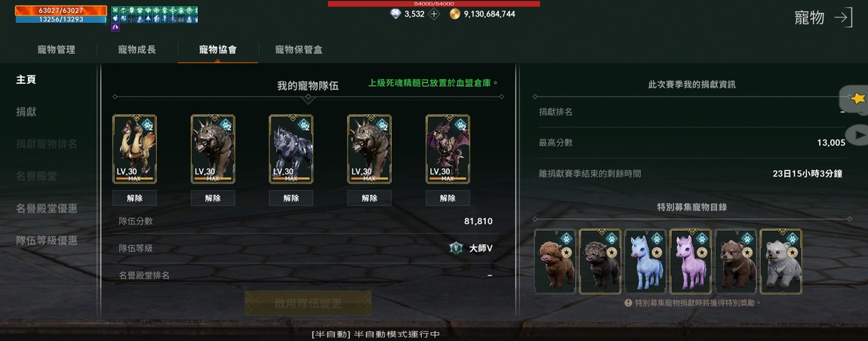The width and height of the screenshot is (868, 341).
Task: Click the purple buff icon under status bars
Action: point(115,28)
